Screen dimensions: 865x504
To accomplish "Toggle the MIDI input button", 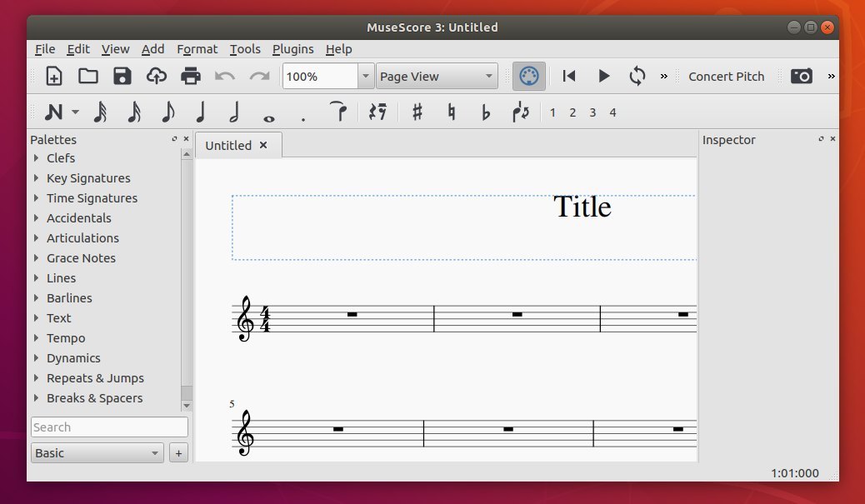I will click(x=528, y=76).
